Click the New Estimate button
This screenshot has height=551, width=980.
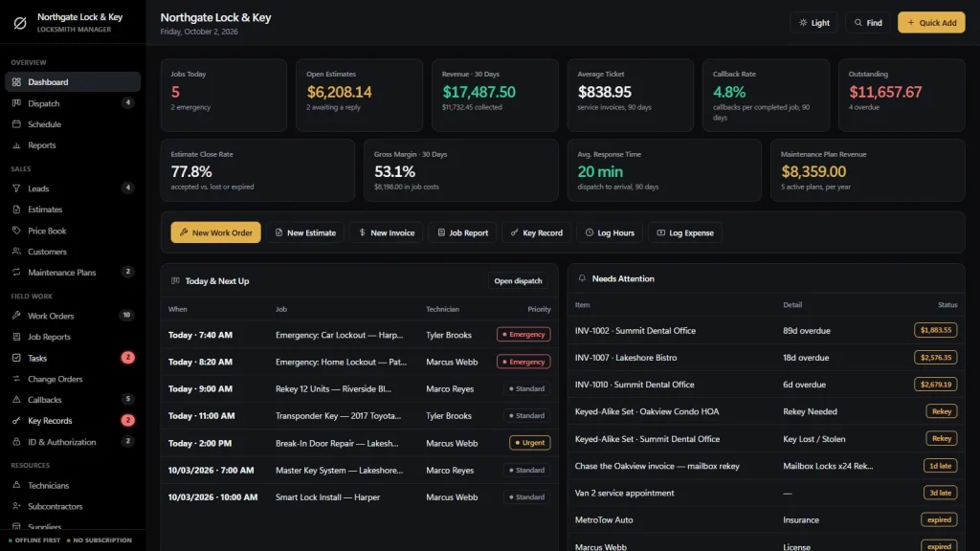pyautogui.click(x=305, y=232)
